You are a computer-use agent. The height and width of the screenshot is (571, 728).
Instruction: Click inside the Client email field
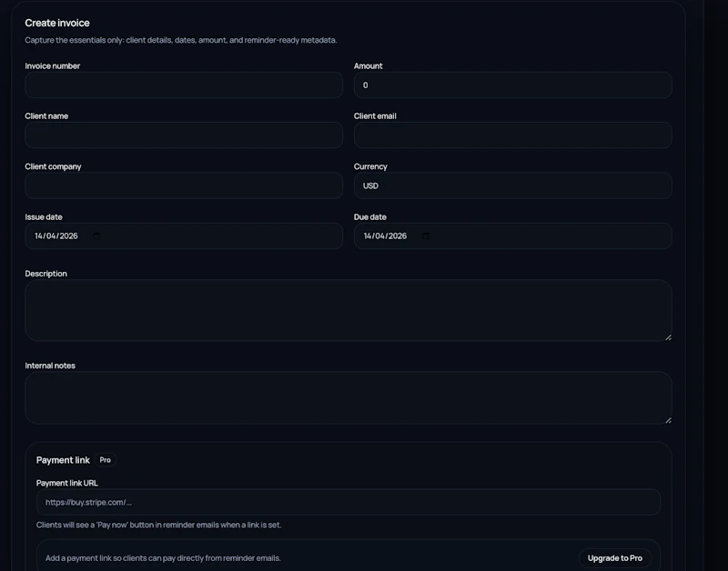(511, 135)
